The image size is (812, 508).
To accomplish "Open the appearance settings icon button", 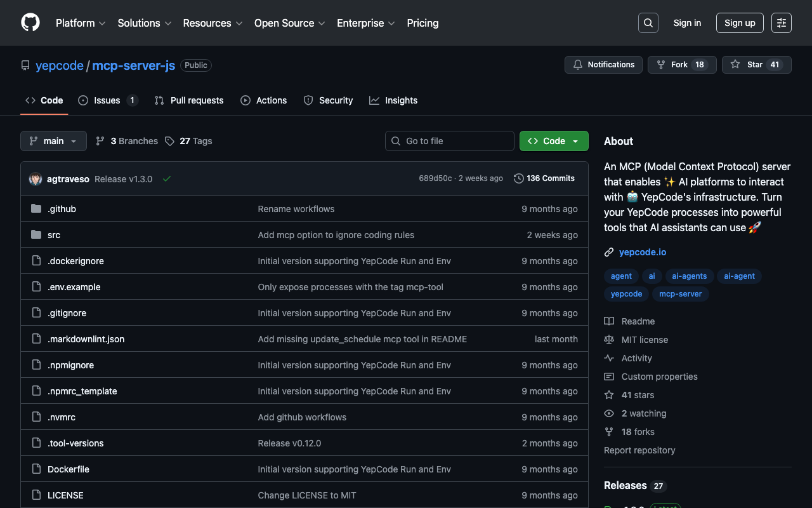I will click(x=781, y=23).
